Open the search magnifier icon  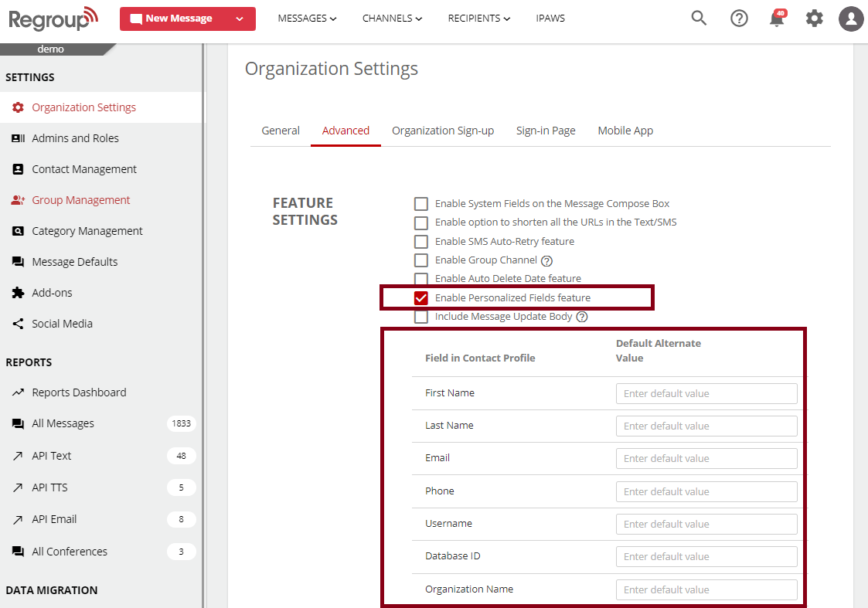coord(699,19)
